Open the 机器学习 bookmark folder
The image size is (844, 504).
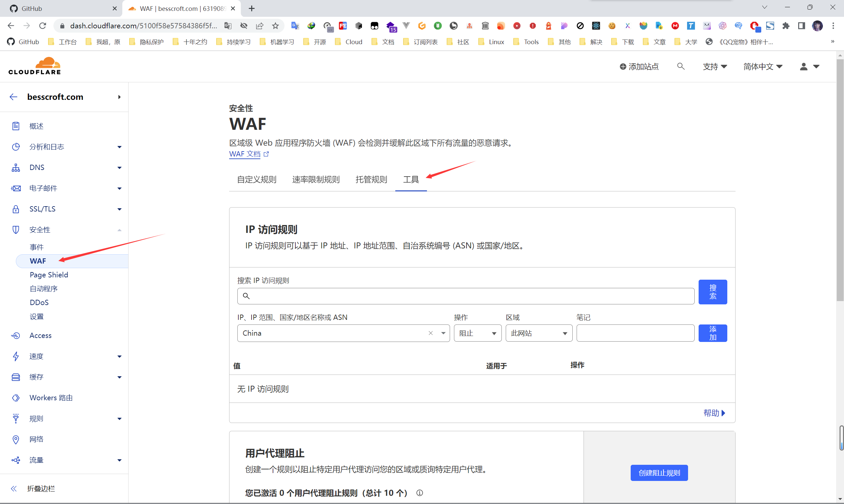pyautogui.click(x=277, y=42)
